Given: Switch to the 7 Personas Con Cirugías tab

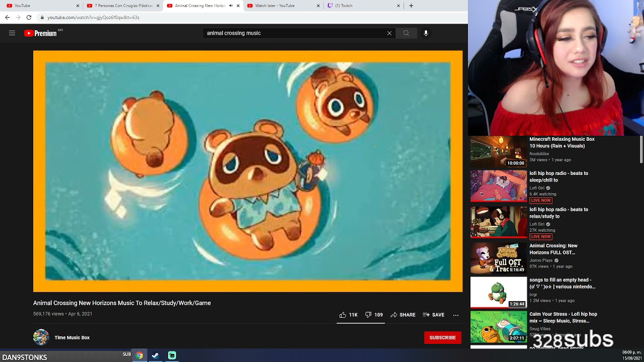Looking at the screenshot, I should point(123,6).
